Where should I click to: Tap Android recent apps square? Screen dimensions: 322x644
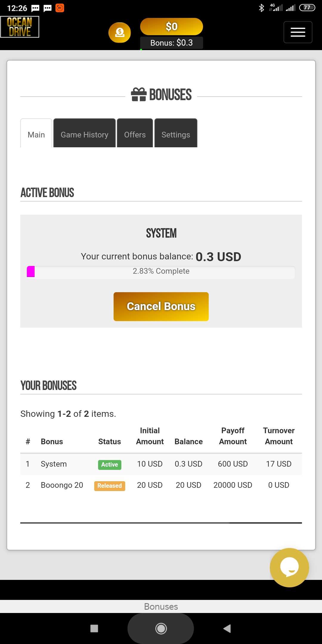94,628
